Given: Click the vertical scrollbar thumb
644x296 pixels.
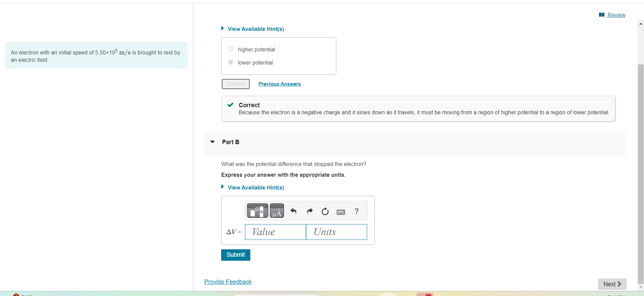Looking at the screenshot, I should tap(641, 174).
